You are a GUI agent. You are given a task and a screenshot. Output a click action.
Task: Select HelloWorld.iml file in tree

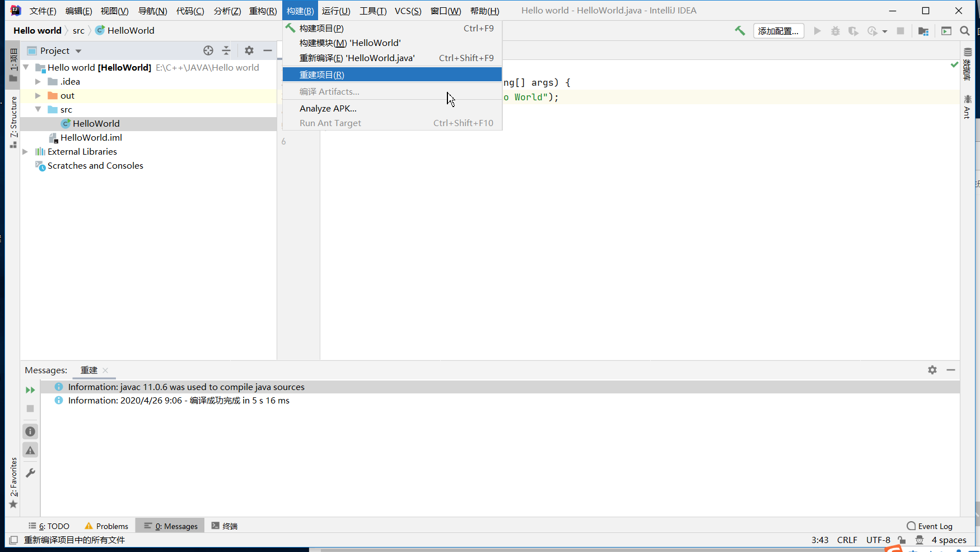pyautogui.click(x=91, y=138)
